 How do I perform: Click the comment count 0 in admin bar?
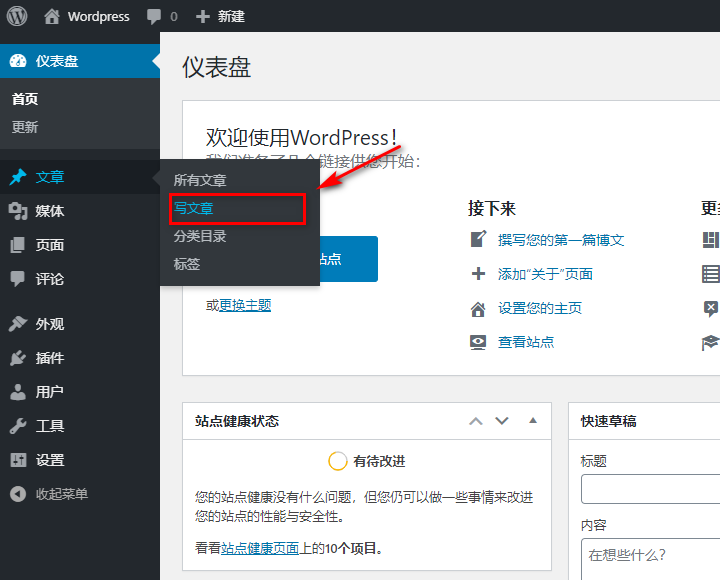(x=174, y=17)
